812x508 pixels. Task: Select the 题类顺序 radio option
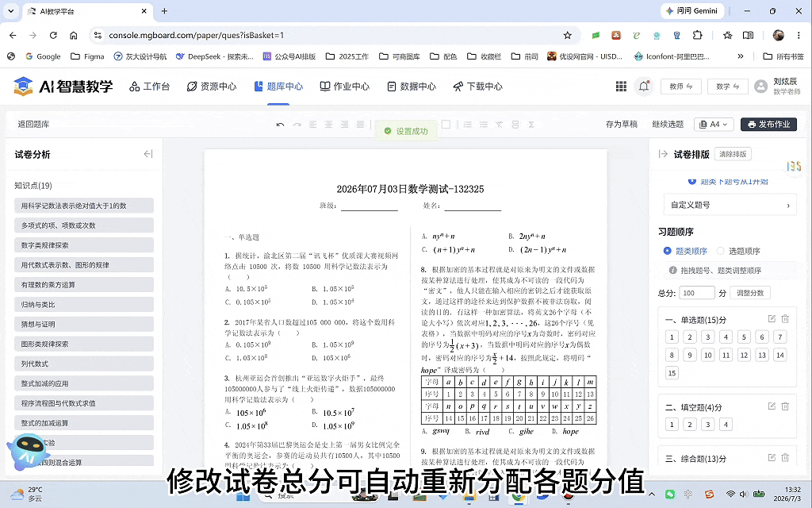(x=685, y=251)
